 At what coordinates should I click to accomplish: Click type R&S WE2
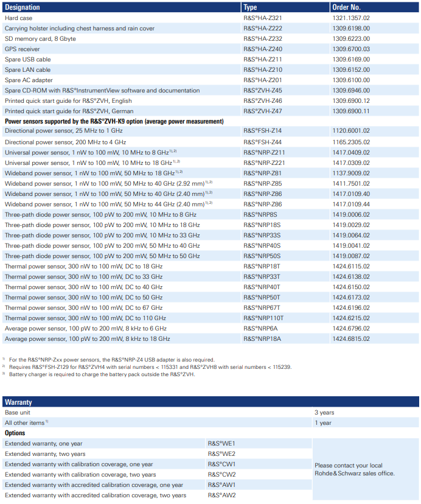[x=221, y=454]
